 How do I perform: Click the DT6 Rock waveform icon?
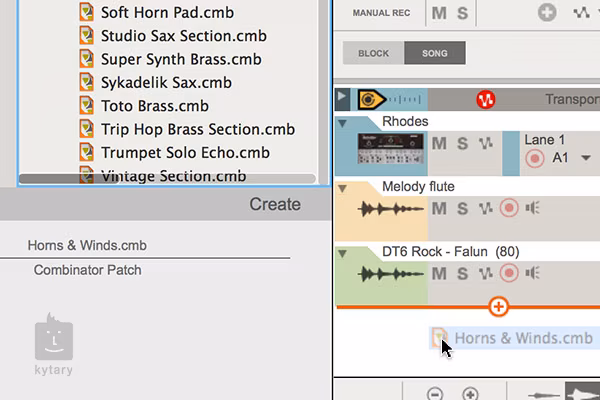click(390, 274)
